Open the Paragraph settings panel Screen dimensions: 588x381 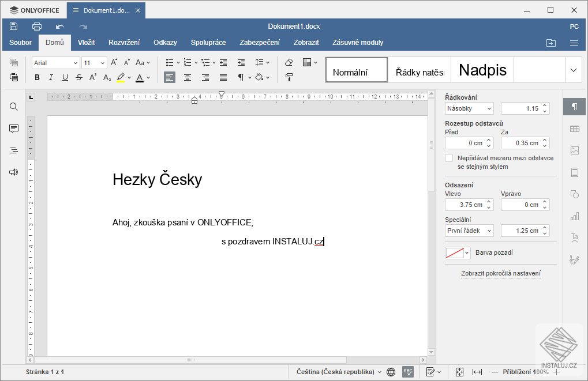point(574,107)
